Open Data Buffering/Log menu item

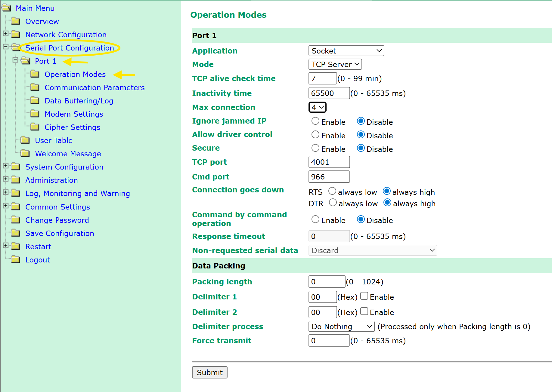tap(79, 101)
